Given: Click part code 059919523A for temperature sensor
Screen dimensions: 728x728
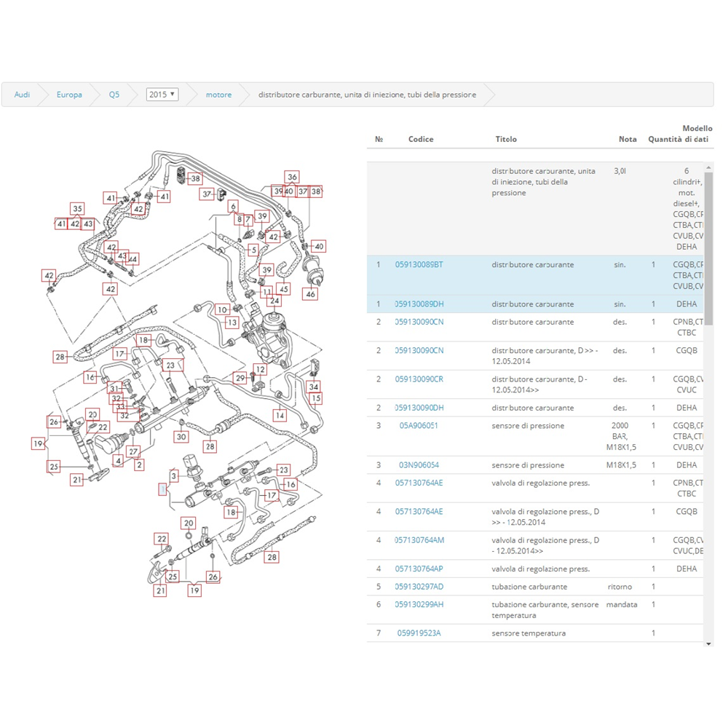Looking at the screenshot, I should pos(419,633).
